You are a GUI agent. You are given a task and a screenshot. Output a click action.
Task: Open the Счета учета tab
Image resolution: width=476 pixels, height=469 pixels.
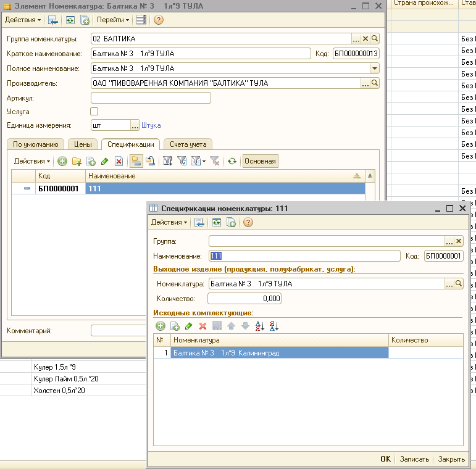[x=188, y=144]
